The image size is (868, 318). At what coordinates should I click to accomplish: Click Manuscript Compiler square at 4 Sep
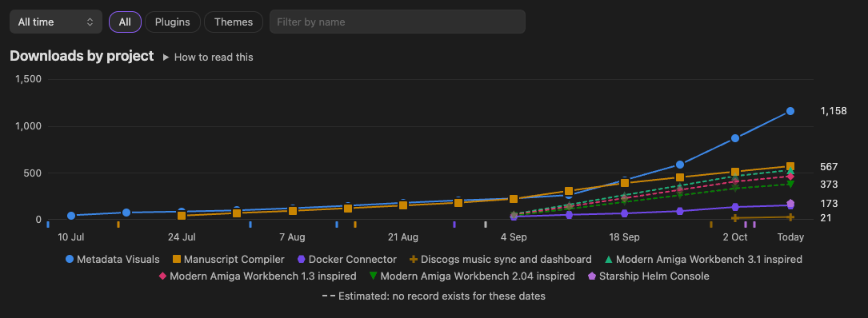click(x=514, y=199)
